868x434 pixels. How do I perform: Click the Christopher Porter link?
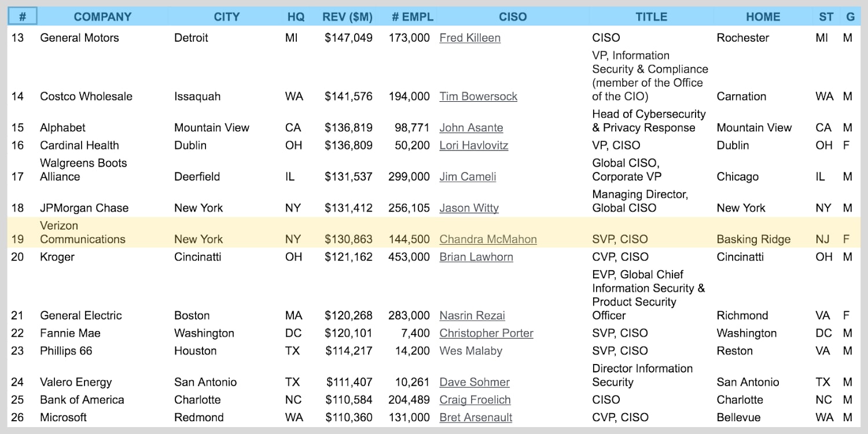[486, 333]
